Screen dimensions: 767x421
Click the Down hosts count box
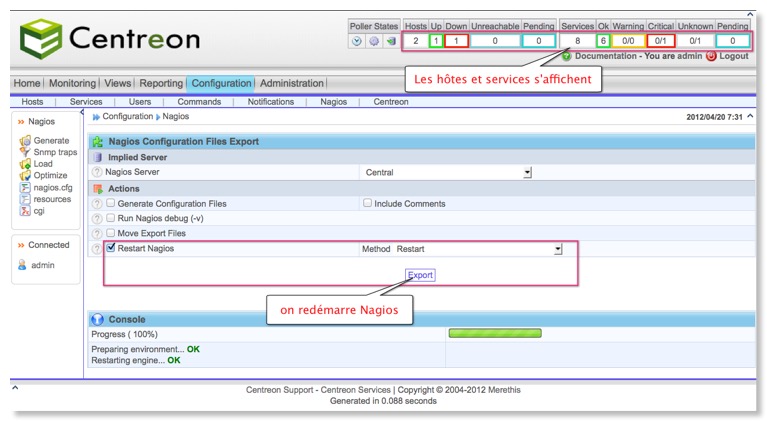tap(456, 41)
